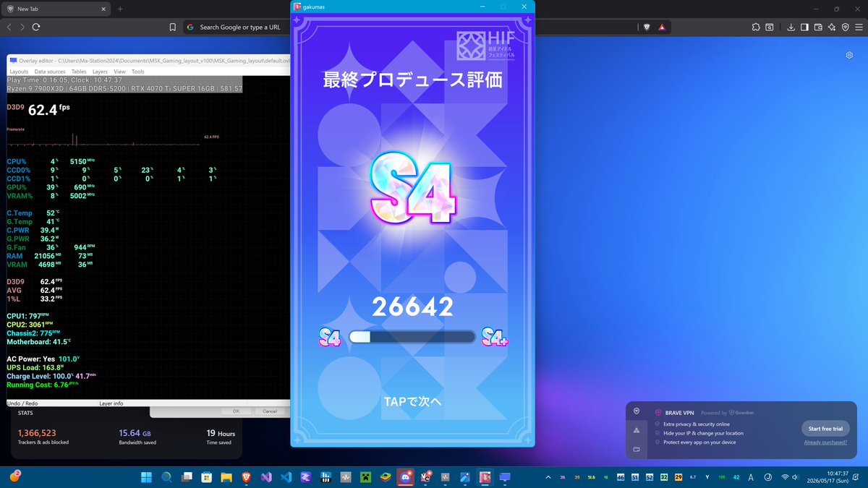Open the Layers menu in Overlay editor
The image size is (868, 488).
click(100, 72)
